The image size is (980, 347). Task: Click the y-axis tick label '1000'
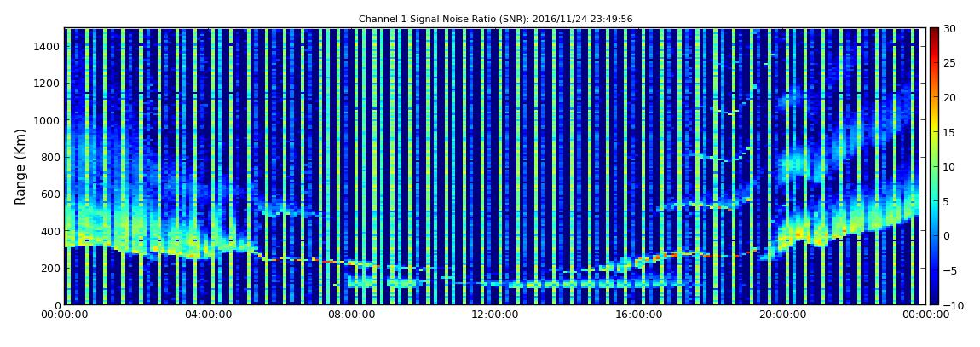tap(48, 120)
